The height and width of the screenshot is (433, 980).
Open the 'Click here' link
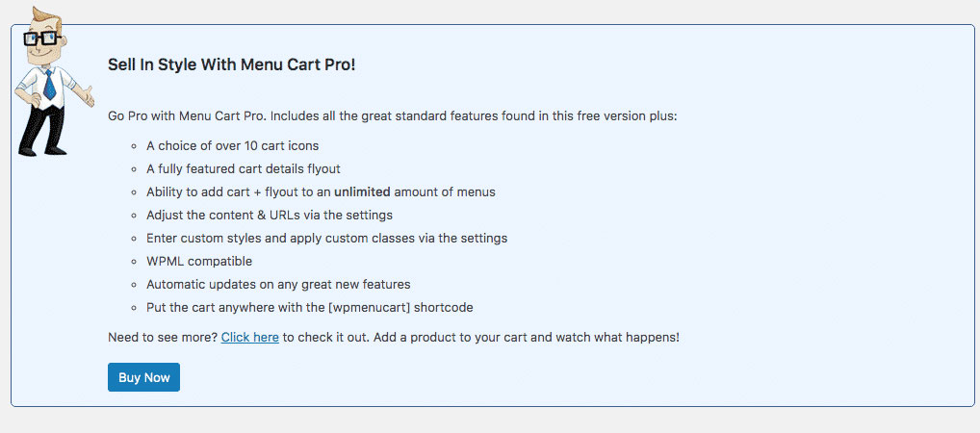249,338
